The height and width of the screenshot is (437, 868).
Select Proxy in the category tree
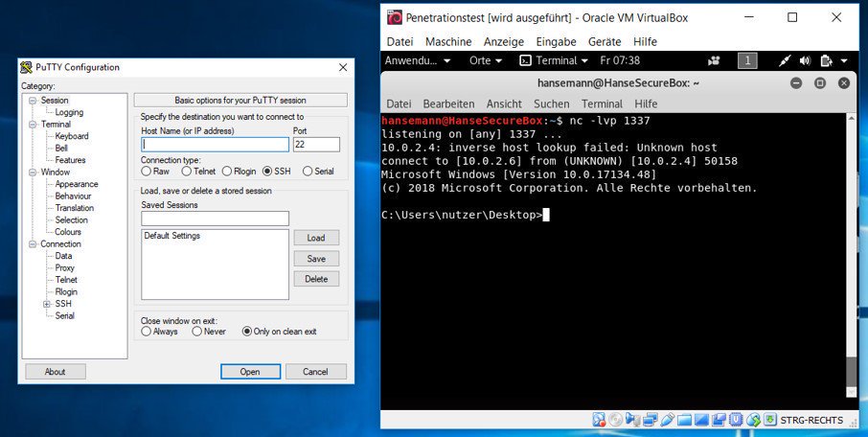[65, 268]
